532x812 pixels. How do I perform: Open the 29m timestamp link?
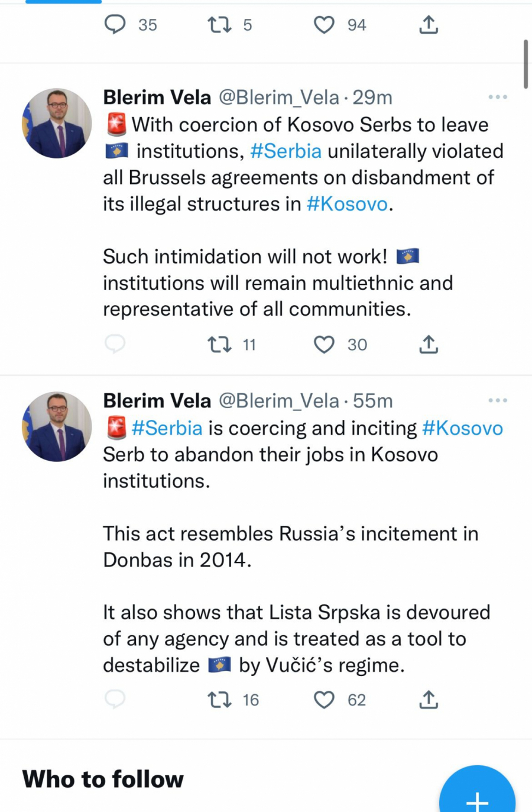pyautogui.click(x=374, y=98)
